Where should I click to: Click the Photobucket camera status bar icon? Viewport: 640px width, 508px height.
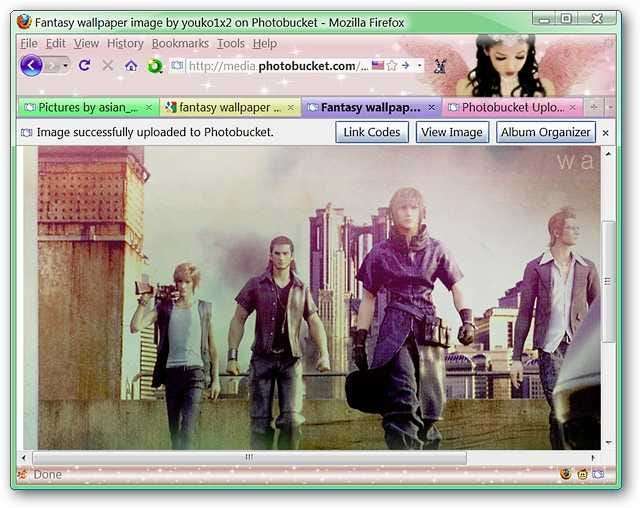[598, 475]
